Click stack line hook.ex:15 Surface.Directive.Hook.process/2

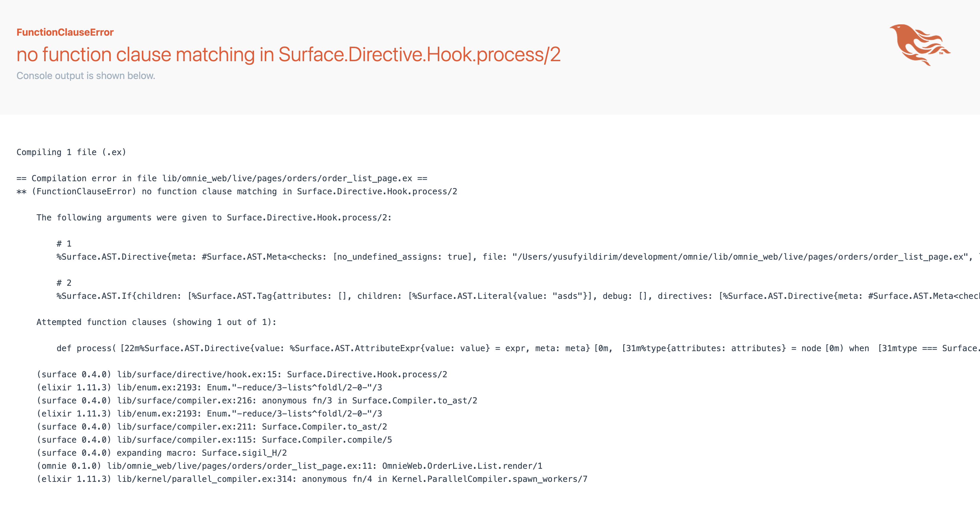(x=242, y=375)
